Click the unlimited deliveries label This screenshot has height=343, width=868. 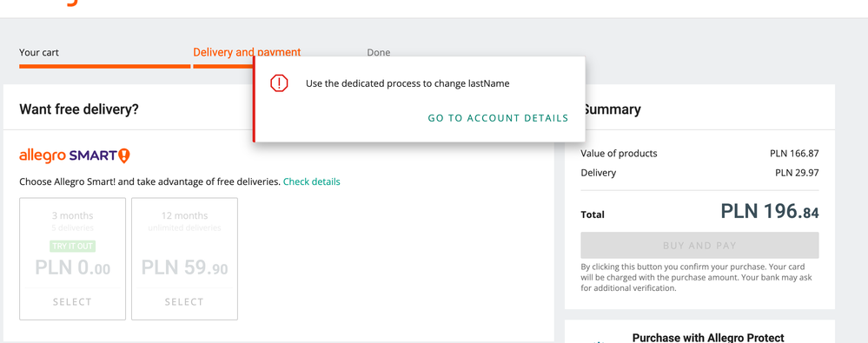click(184, 228)
